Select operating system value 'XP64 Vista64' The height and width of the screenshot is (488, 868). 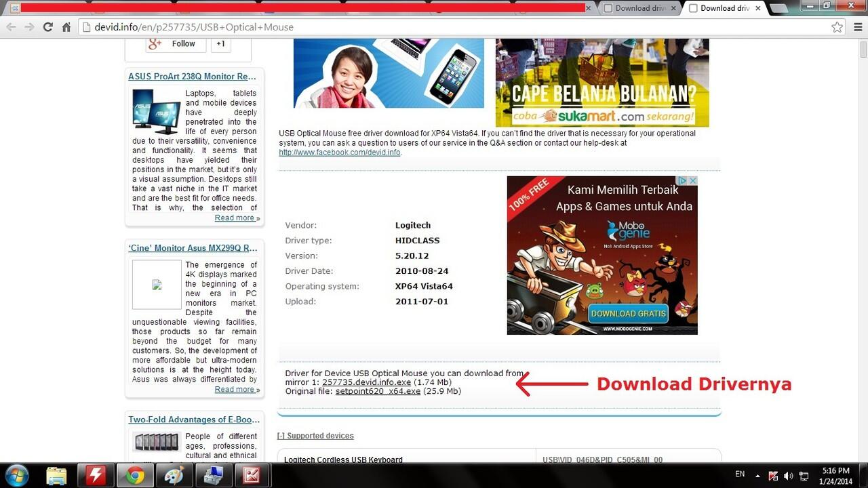(424, 286)
